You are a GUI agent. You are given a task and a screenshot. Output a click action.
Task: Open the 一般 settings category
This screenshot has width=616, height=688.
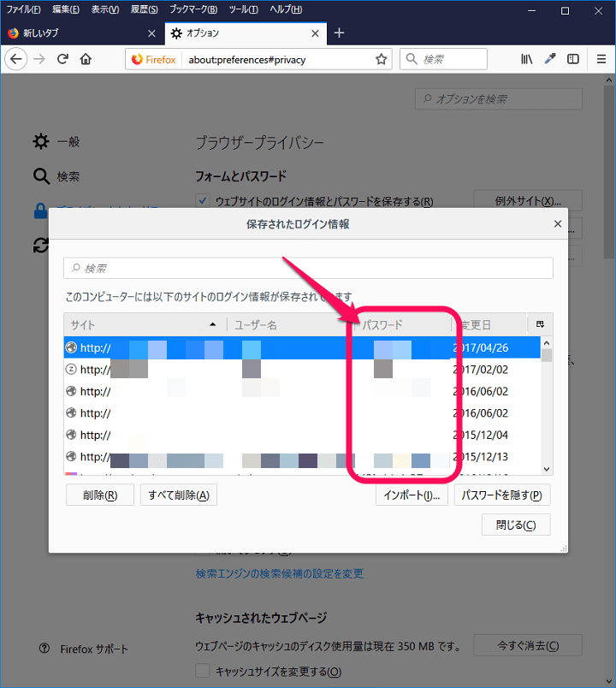[57, 142]
